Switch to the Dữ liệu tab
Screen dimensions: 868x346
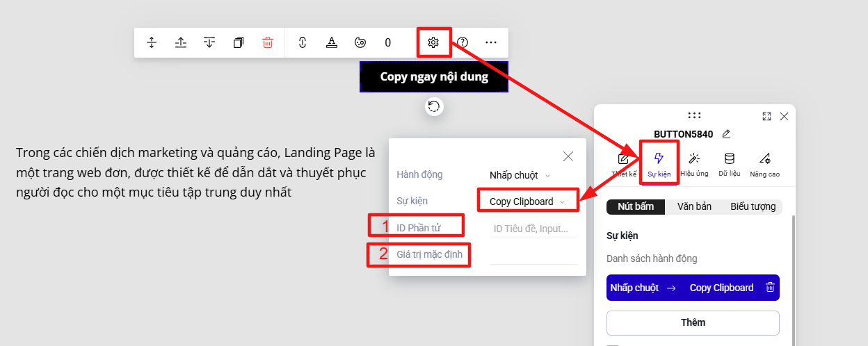[729, 165]
